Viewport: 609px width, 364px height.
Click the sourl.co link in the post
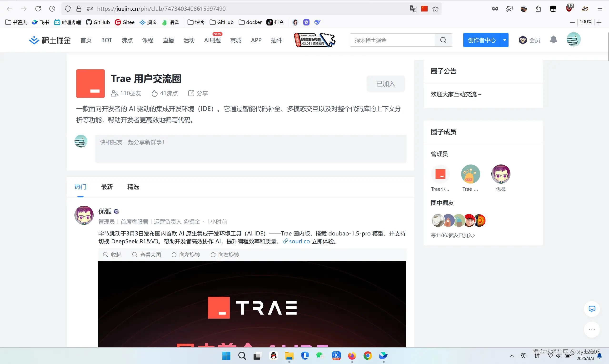299,241
